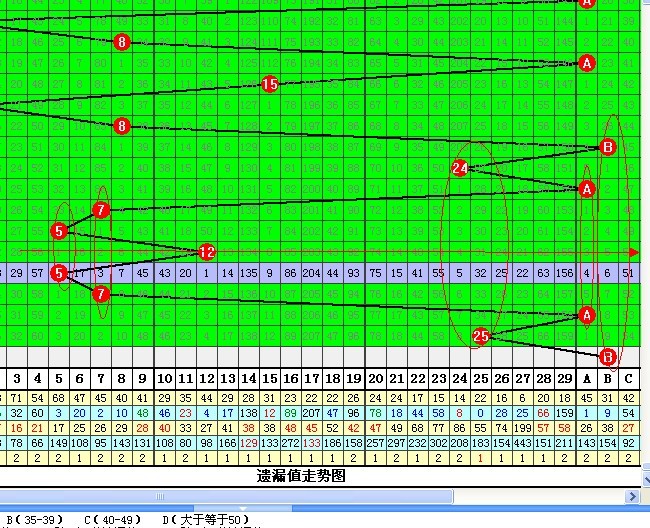Select the red marker numbered 24
650x528 pixels.
pos(460,168)
